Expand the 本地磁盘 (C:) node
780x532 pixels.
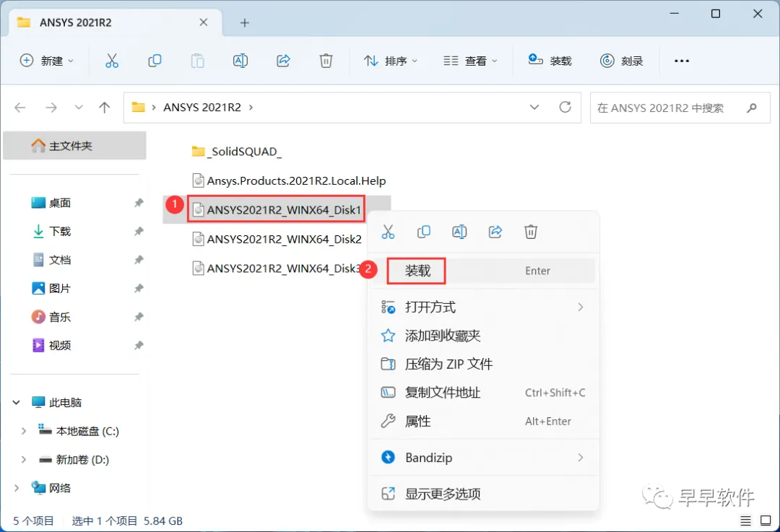23,431
